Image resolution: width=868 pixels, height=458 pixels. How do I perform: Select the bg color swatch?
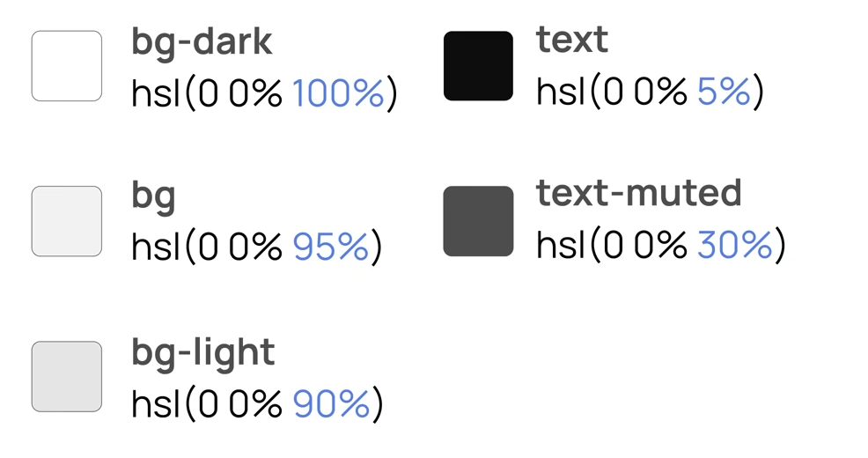coord(67,221)
